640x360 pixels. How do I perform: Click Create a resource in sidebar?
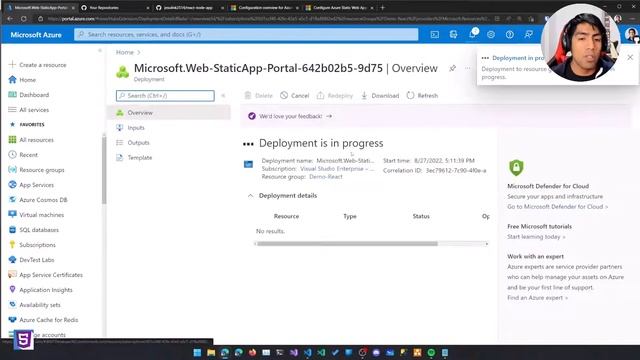(38, 65)
